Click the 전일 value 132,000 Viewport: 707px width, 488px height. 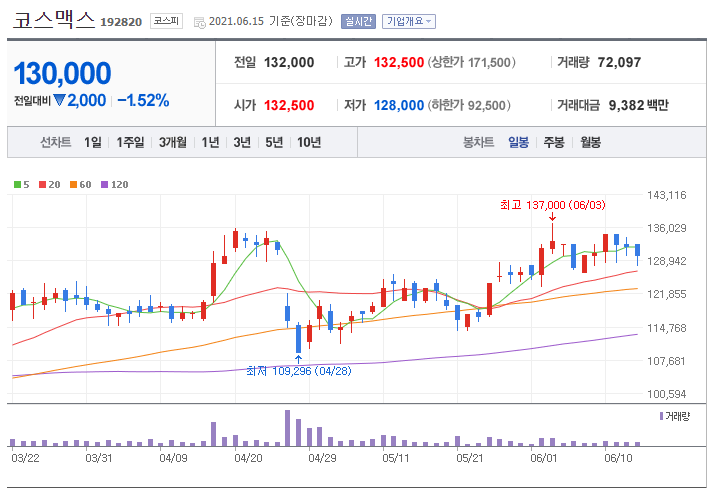[x=289, y=62]
